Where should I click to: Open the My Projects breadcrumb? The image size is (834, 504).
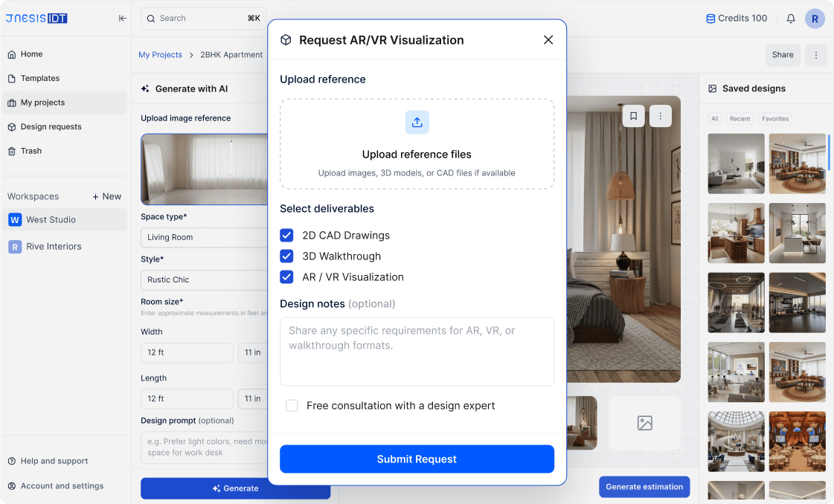160,55
